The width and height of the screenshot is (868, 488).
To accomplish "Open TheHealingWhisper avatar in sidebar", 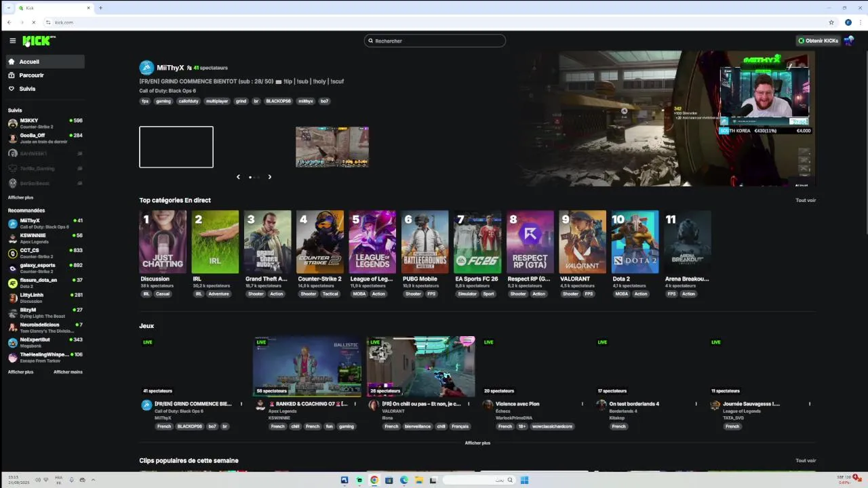I will click(12, 358).
